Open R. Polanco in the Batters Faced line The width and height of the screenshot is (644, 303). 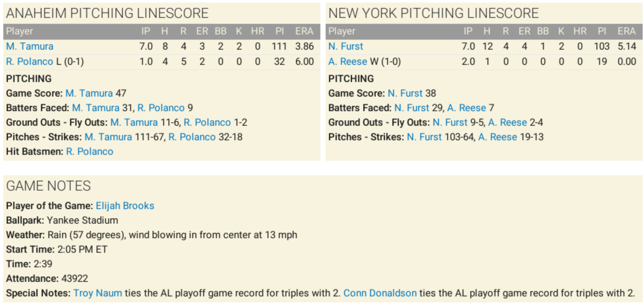(x=161, y=108)
